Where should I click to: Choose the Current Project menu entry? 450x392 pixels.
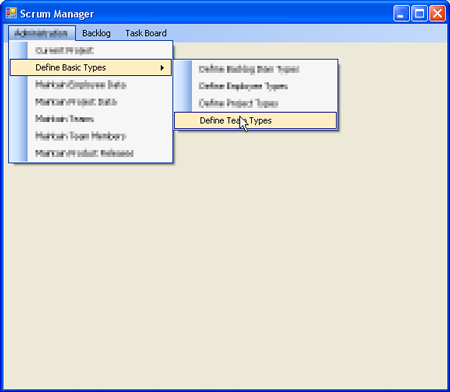click(x=91, y=51)
